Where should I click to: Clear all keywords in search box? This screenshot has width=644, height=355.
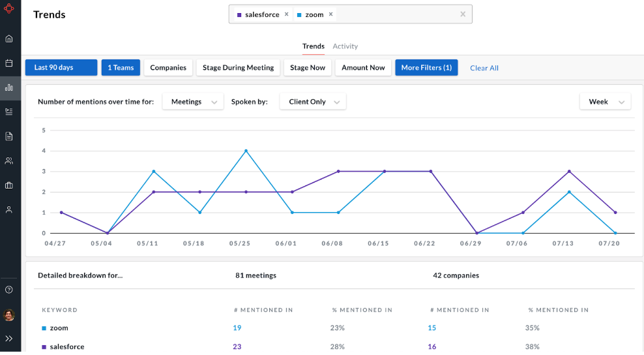point(463,14)
